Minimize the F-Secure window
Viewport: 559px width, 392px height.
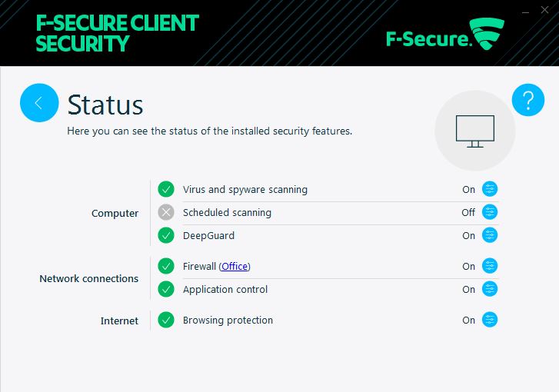click(x=525, y=12)
